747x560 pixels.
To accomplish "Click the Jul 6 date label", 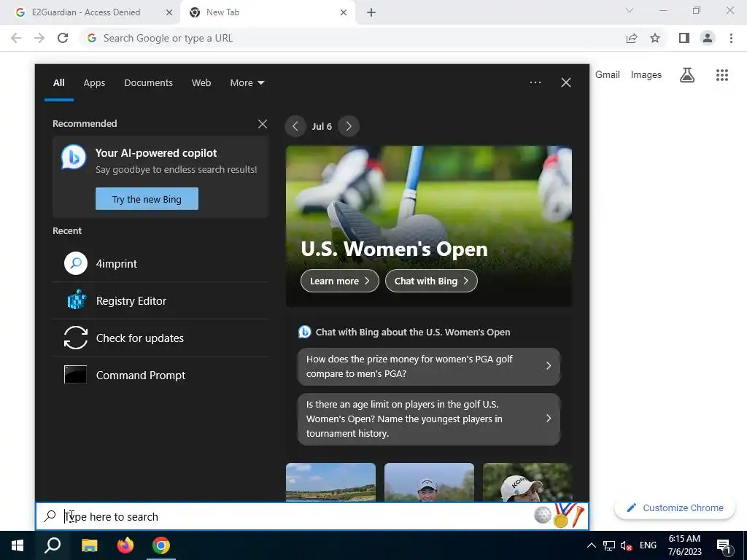I will (x=322, y=126).
